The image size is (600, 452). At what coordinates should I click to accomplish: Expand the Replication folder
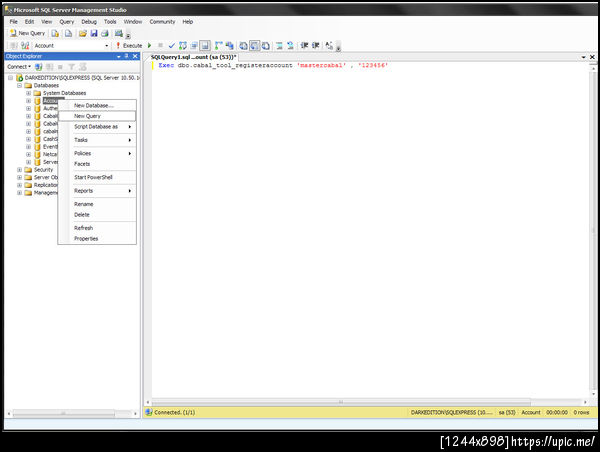click(x=19, y=185)
